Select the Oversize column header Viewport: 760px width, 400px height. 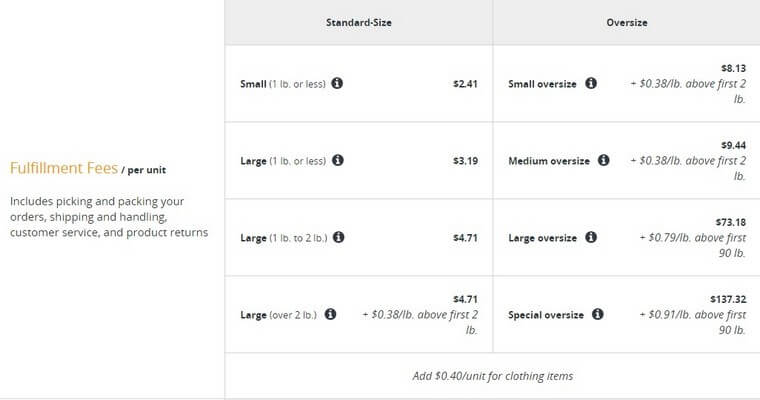[x=627, y=22]
